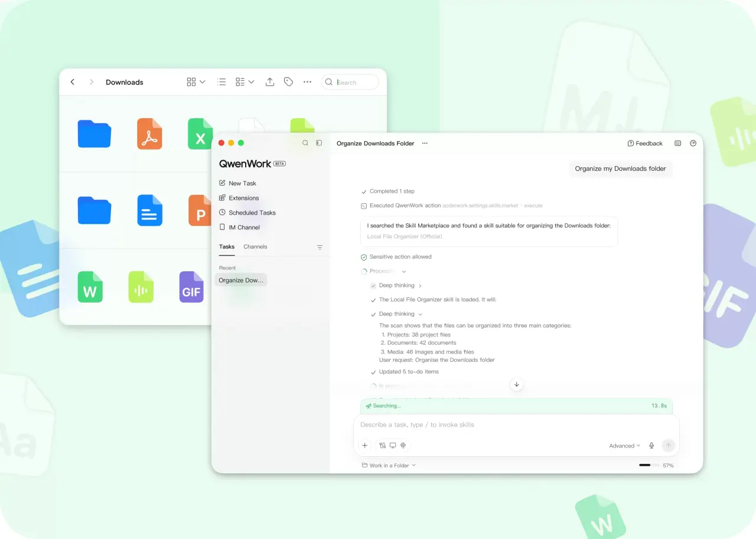Click the monitor screen icon in input bar
Screen dimensions: 756x539
tap(393, 446)
